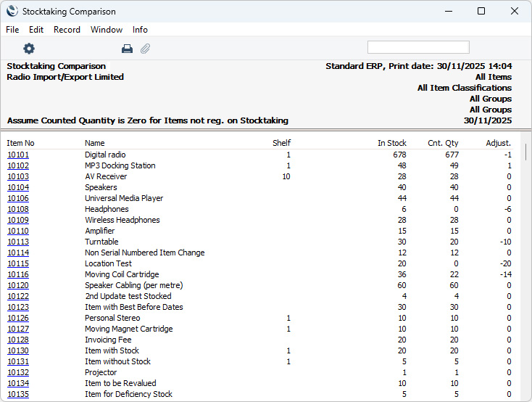This screenshot has height=402, width=532.
Task: Open the Window menu
Action: click(107, 30)
